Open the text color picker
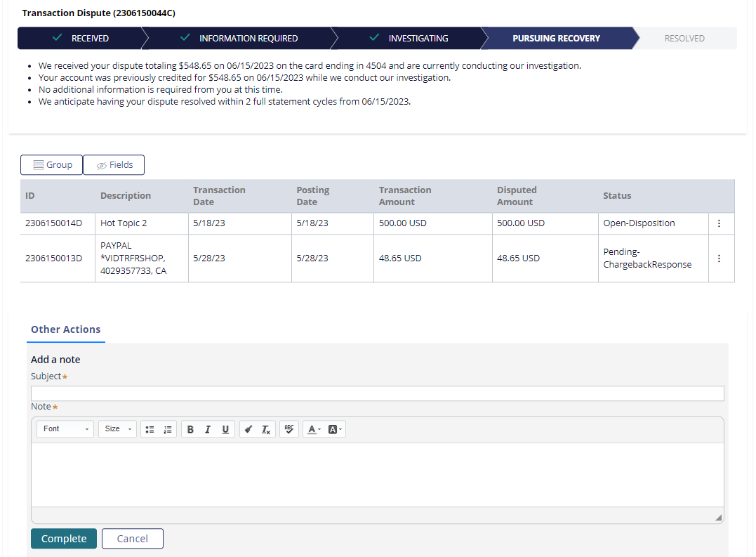The height and width of the screenshot is (557, 756). (x=314, y=429)
